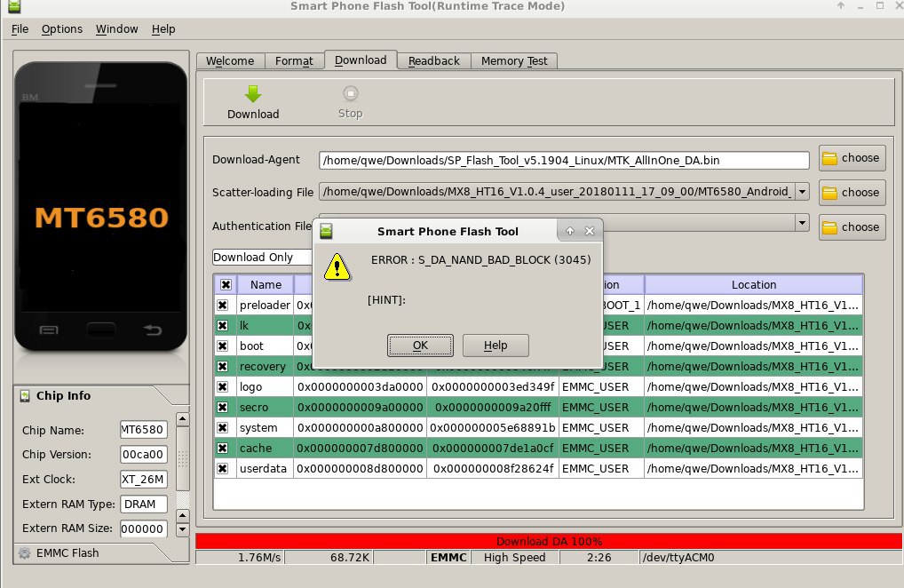Screen dimensions: 904x588
Task: Click the Extern RAM Size field
Action: 144,528
